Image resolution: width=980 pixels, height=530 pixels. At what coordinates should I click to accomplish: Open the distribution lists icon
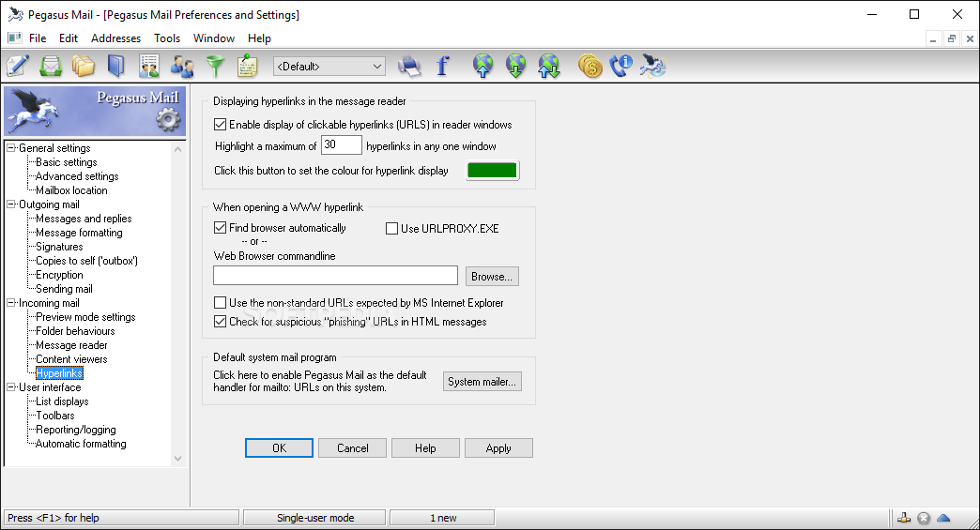click(149, 66)
